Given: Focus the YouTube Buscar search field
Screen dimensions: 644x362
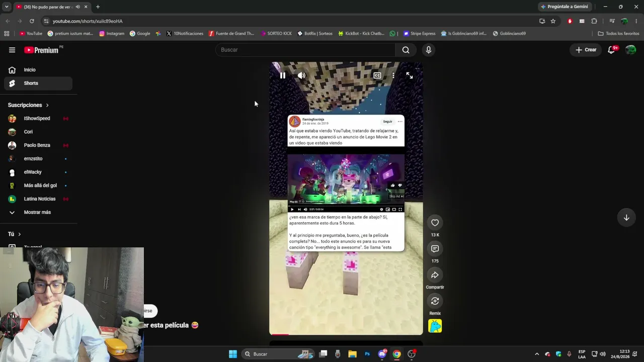Looking at the screenshot, I should [306, 50].
